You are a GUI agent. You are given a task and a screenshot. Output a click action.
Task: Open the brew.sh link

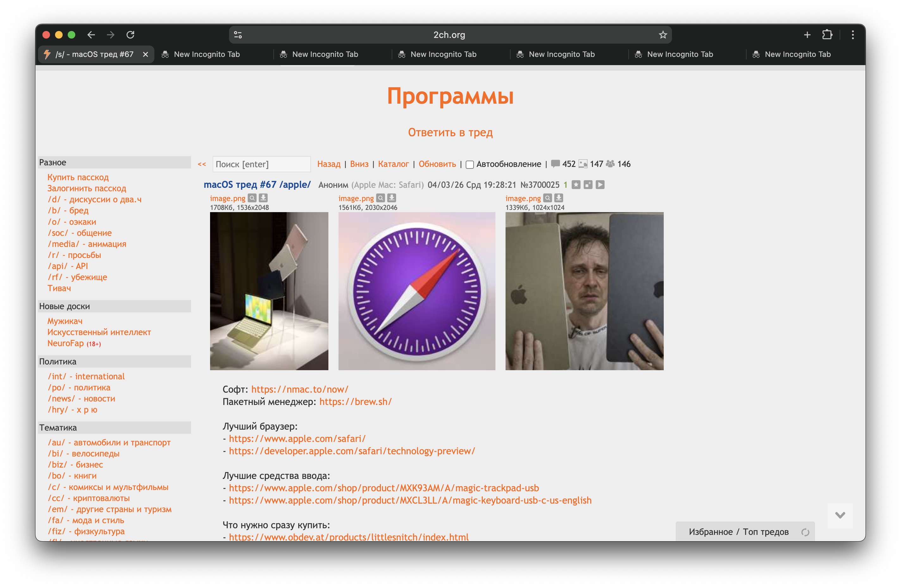[356, 402]
